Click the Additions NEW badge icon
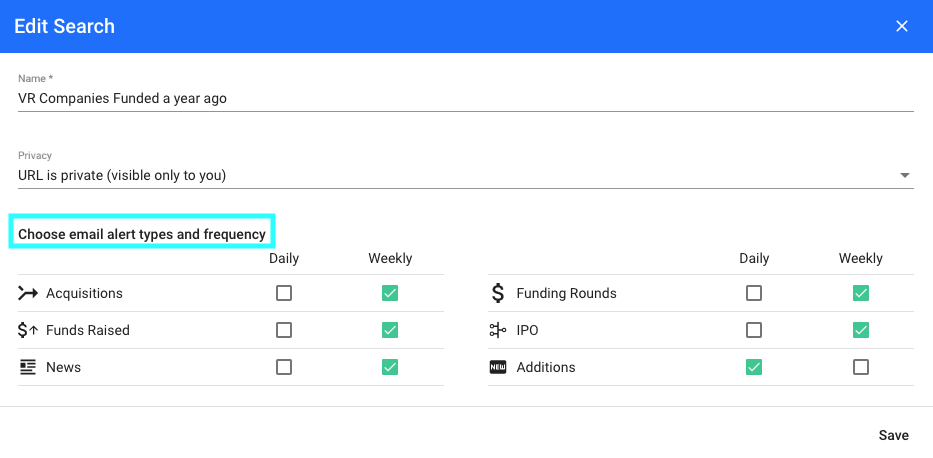Viewport: 933px width, 458px height. coord(497,367)
